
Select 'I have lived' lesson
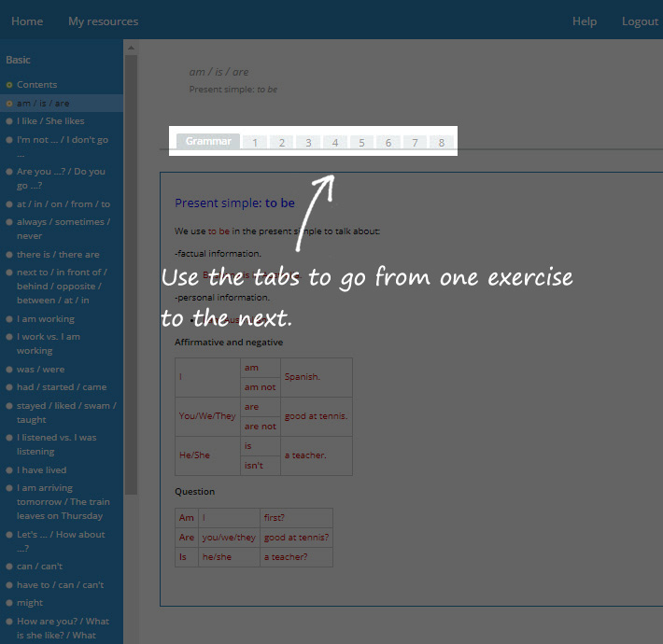(x=42, y=470)
